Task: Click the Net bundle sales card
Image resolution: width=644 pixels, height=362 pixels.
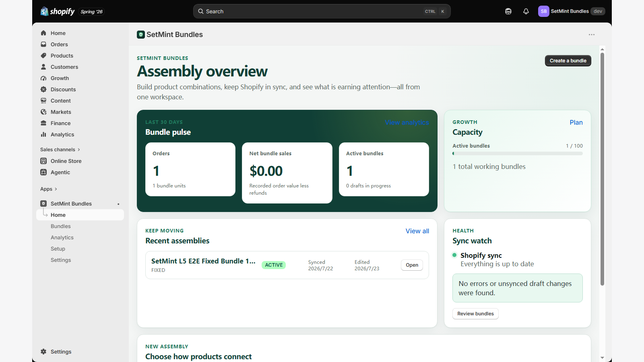Action: (287, 173)
